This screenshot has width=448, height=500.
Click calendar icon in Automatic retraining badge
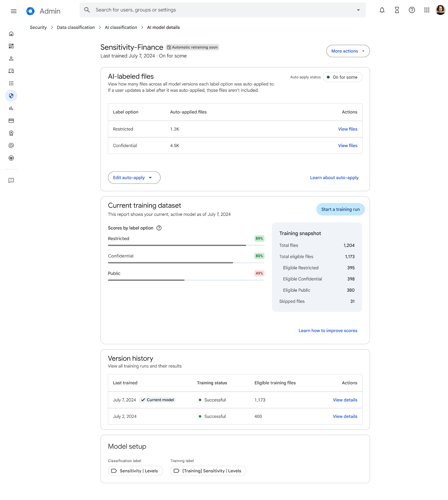click(169, 47)
